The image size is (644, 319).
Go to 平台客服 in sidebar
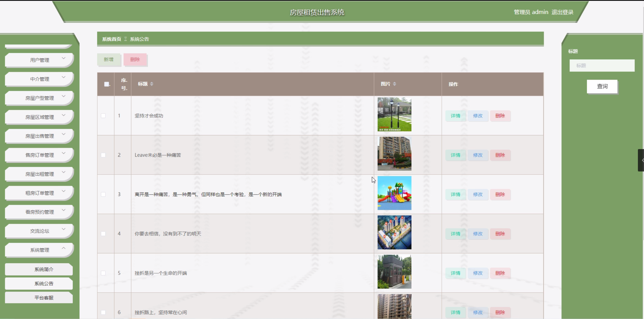click(44, 298)
